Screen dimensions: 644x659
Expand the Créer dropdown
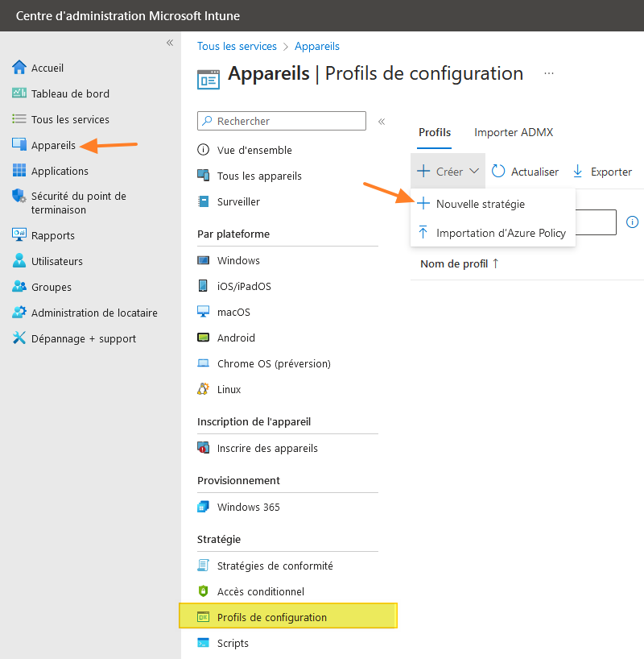click(448, 172)
